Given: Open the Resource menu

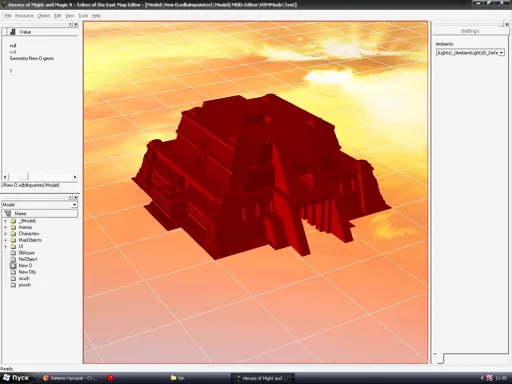Looking at the screenshot, I should tap(24, 16).
